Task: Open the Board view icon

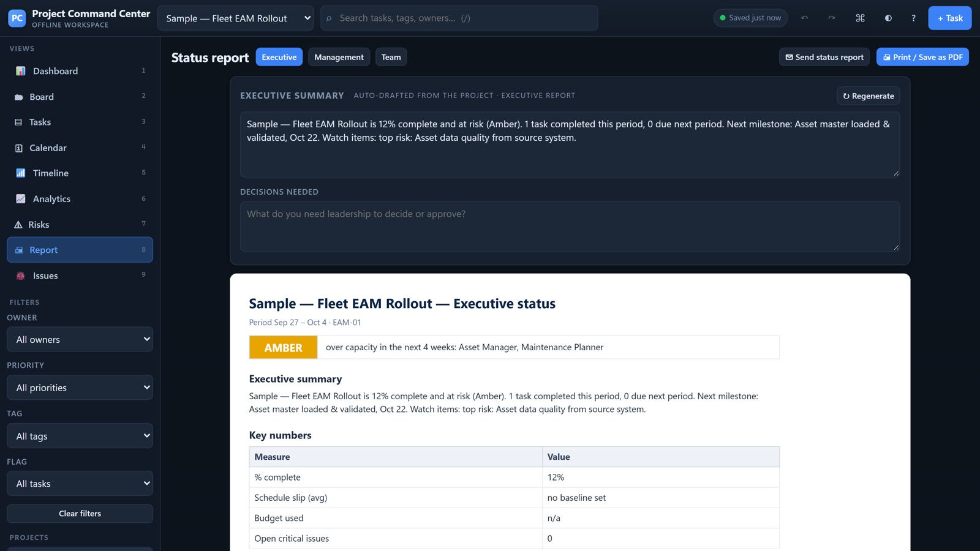Action: (18, 97)
